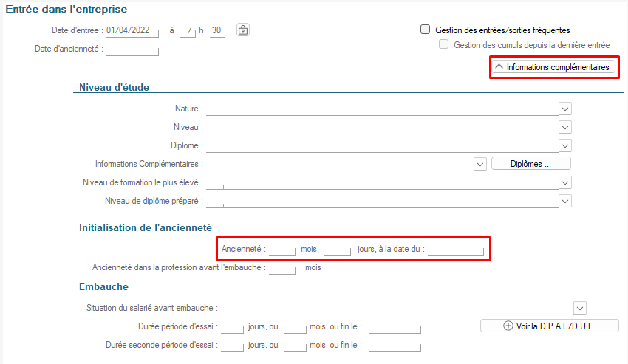Select the entry hour field showing 7
Viewport: 628px width, 364px height.
tap(189, 30)
